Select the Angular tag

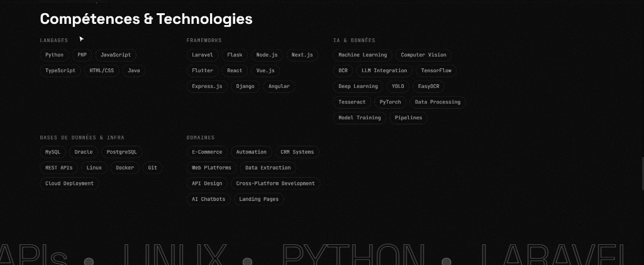(279, 87)
